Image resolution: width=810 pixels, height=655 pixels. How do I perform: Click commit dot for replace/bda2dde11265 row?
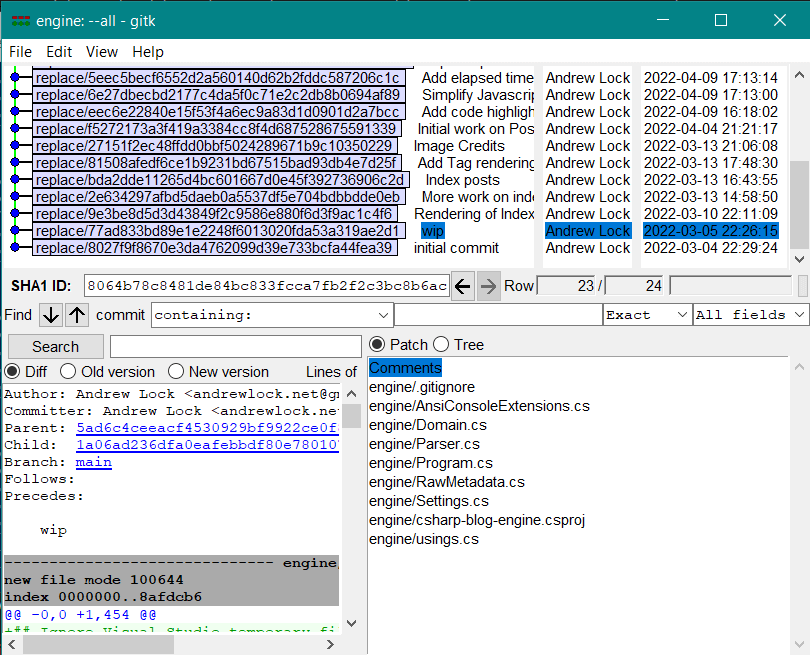(x=15, y=180)
